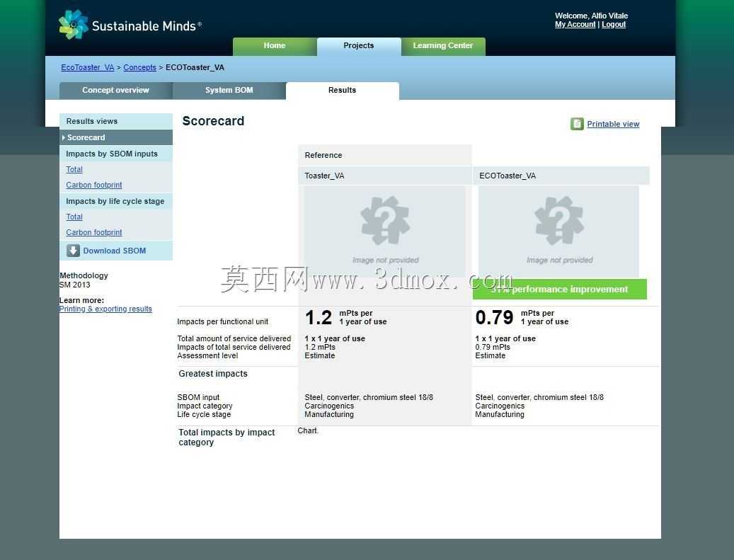
Task: Click the Total amount of service delivered label
Action: (234, 338)
